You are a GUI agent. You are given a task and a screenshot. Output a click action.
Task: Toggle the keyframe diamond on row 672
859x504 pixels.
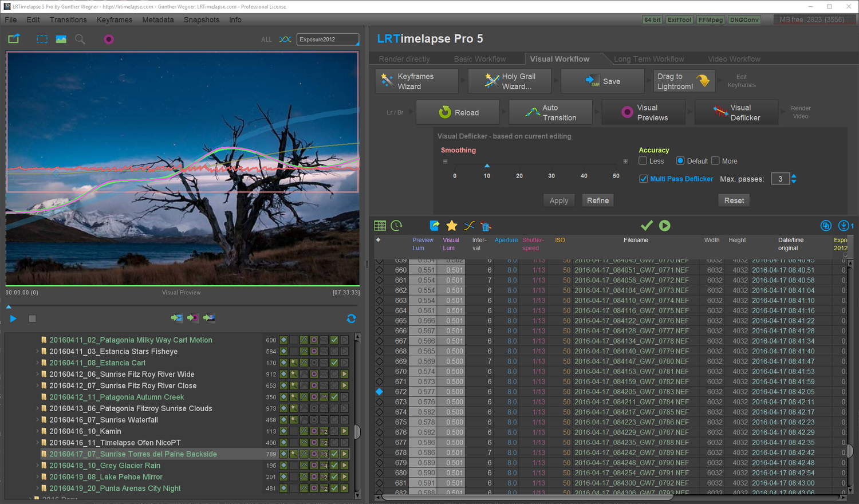click(x=379, y=392)
